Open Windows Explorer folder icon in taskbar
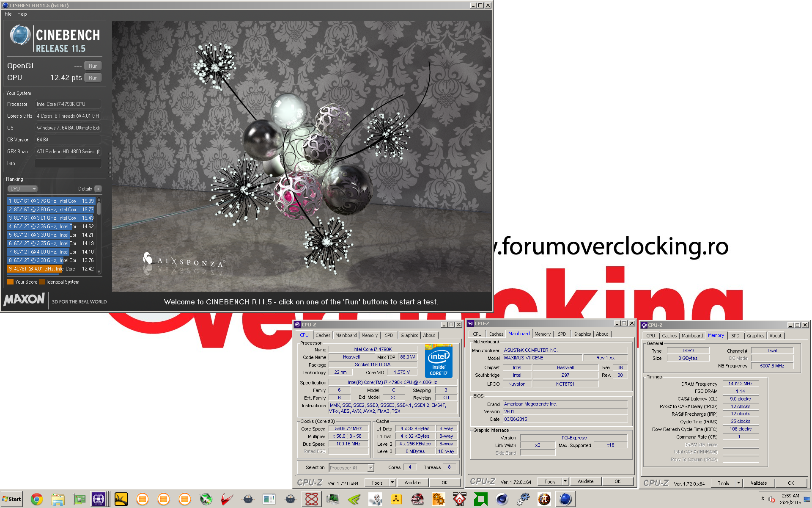This screenshot has height=508, width=812. point(58,499)
